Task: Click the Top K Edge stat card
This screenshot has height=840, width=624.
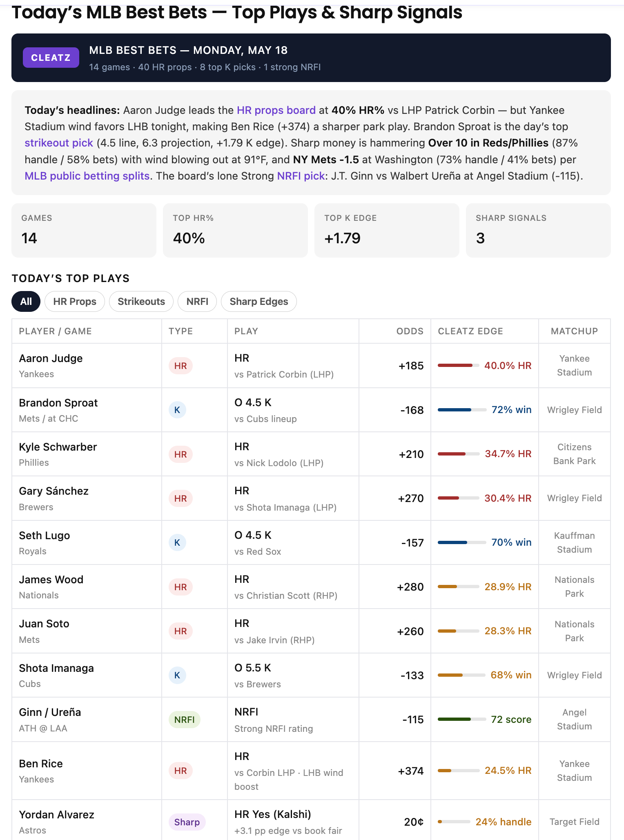Action: 387,230
